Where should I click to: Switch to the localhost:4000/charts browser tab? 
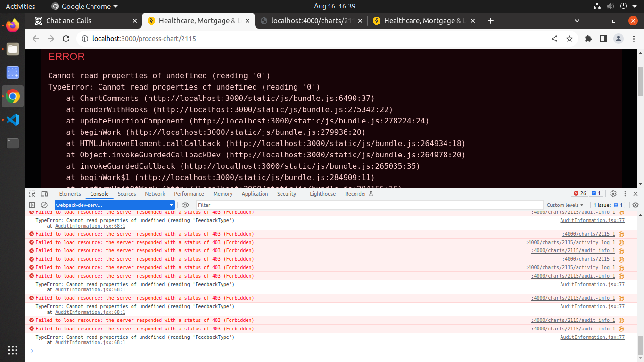pos(311,21)
